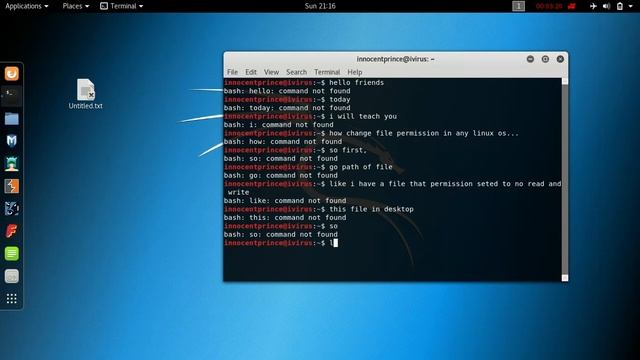This screenshot has height=360, width=640.
Task: Click the volume speaker icon in the top bar
Action: click(607, 6)
